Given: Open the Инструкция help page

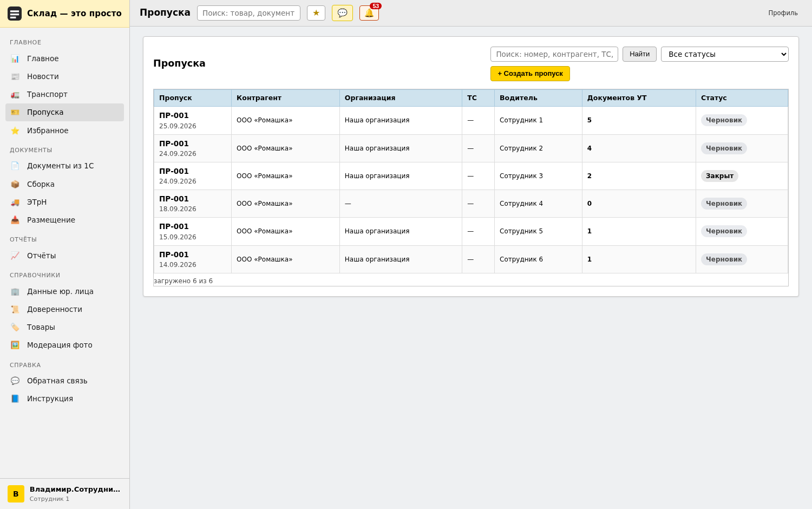Looking at the screenshot, I should [64, 399].
